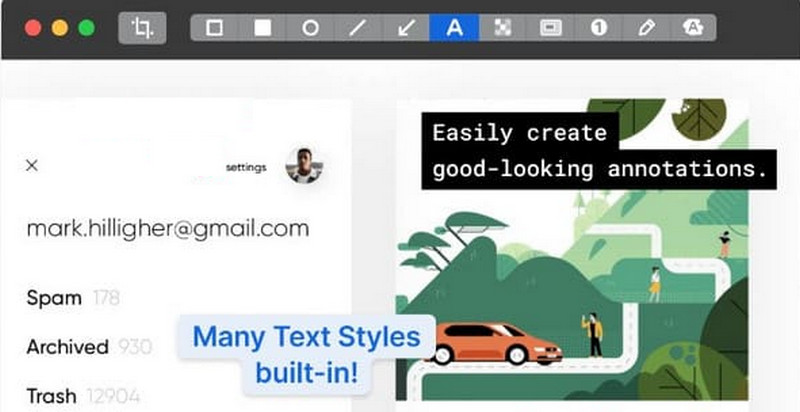Click the X close icon above email
Viewport: 800px width, 412px height.
[x=32, y=165]
